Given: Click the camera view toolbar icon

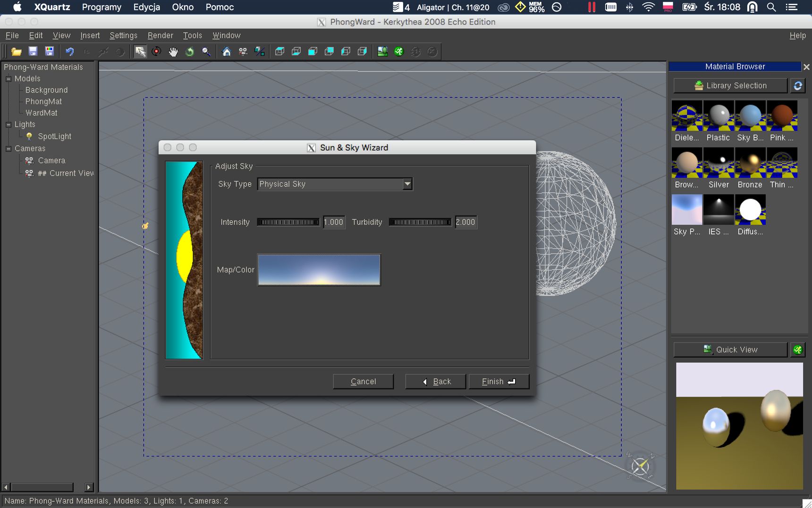Looking at the screenshot, I should pos(243,52).
